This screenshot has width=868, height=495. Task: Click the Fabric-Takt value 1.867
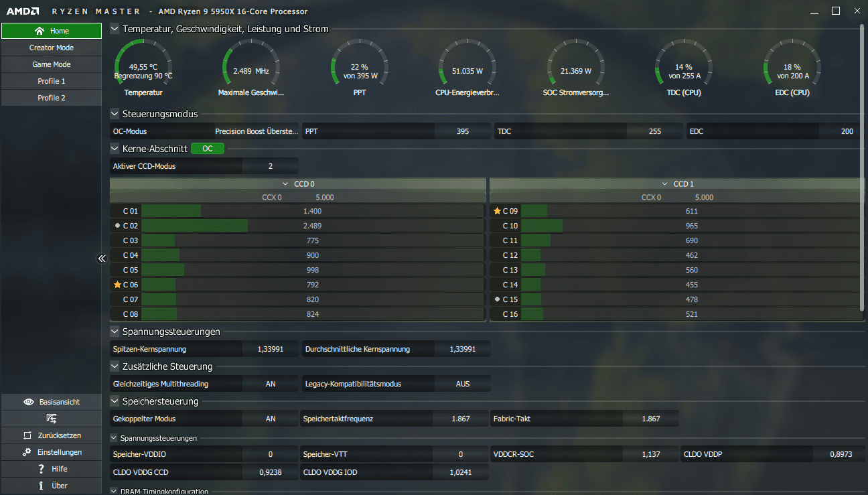pyautogui.click(x=651, y=419)
